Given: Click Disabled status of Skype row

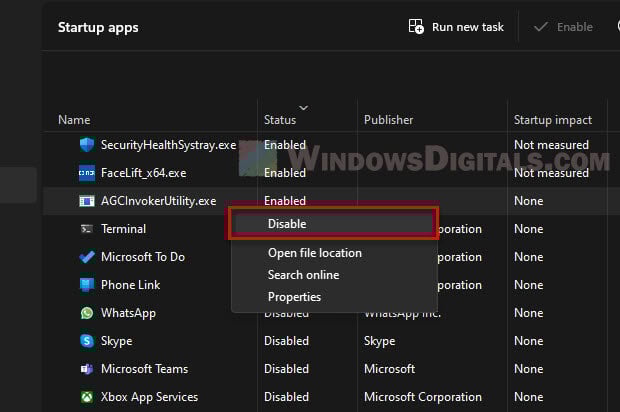Looking at the screenshot, I should [x=286, y=341].
